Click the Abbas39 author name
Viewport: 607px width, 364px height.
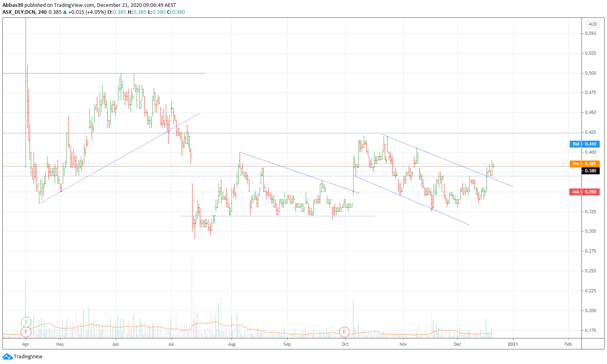13,5
